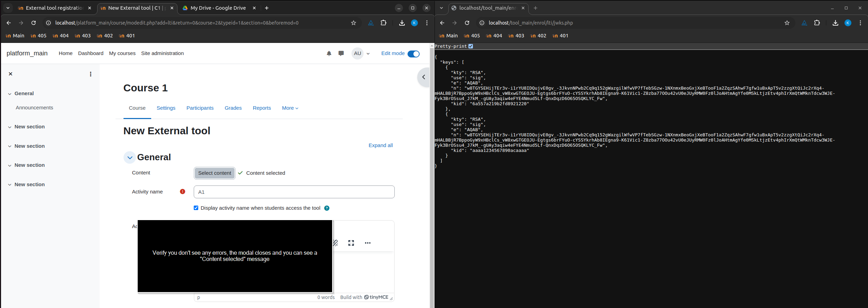The width and height of the screenshot is (868, 308).
Task: Open 405 bookmark in left browser bar
Action: click(x=38, y=36)
